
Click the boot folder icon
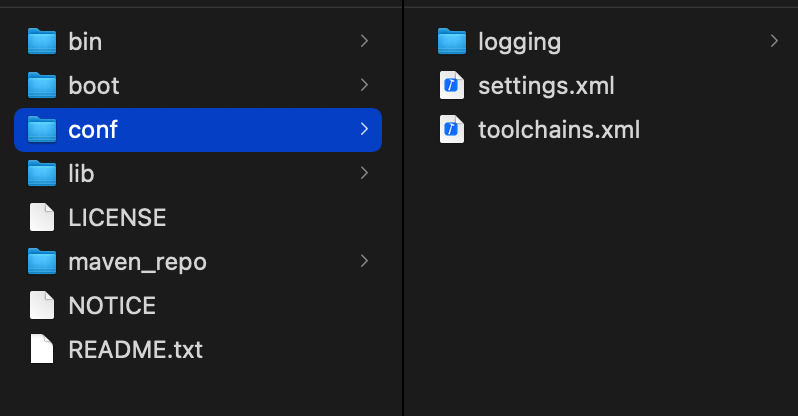(x=42, y=85)
